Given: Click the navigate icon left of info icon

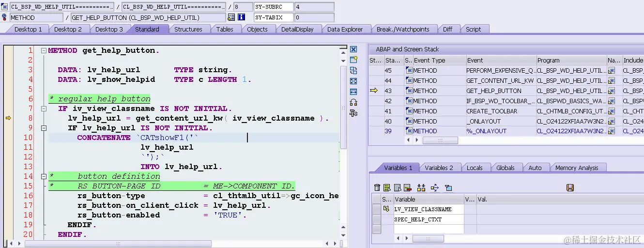Looking at the screenshot, I should (231, 17).
